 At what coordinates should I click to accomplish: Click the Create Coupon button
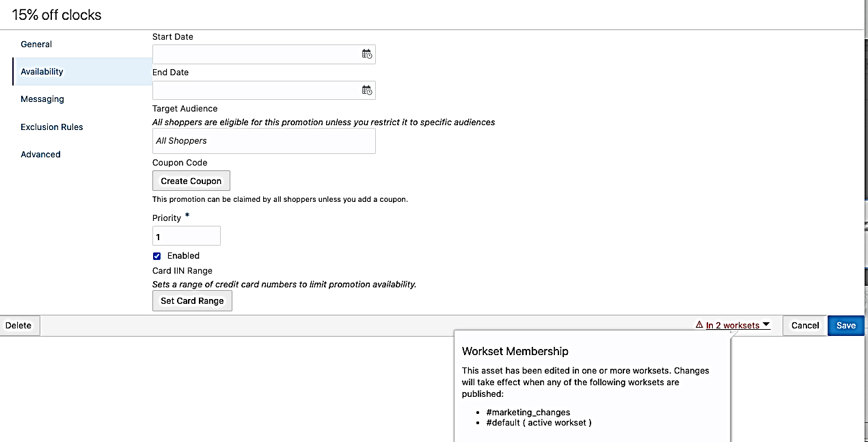click(x=191, y=181)
